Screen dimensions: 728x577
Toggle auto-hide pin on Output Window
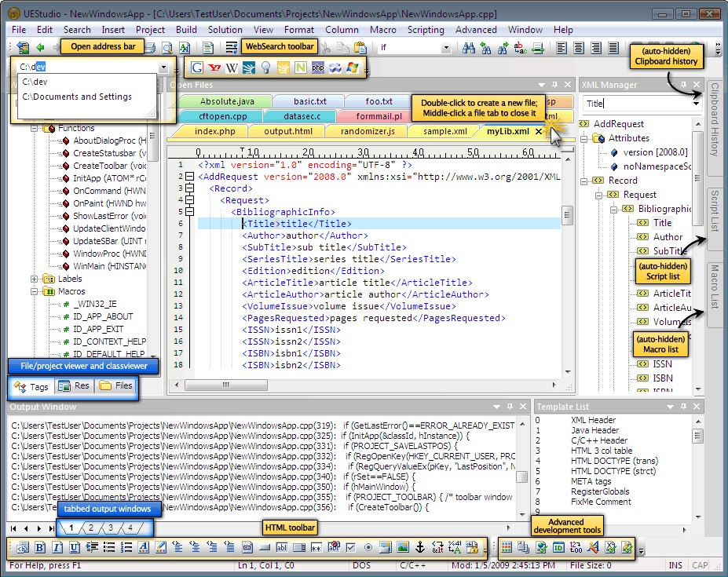[510, 406]
